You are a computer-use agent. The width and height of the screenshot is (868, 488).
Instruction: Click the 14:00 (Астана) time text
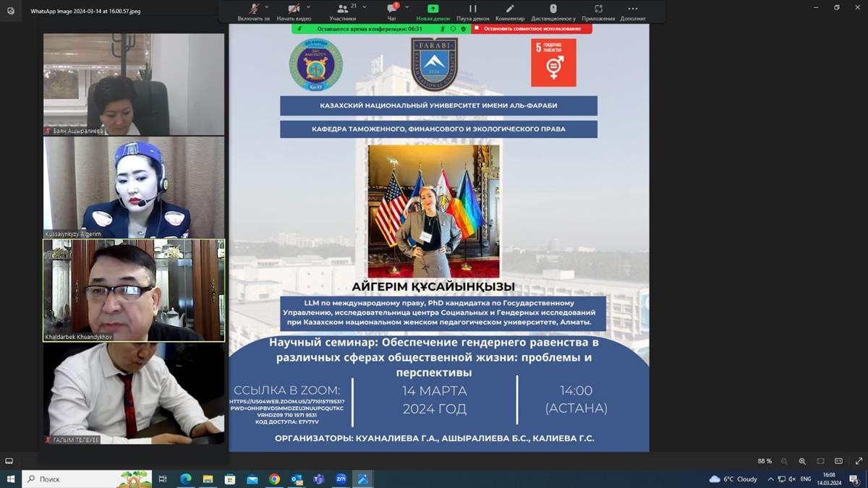pos(576,400)
